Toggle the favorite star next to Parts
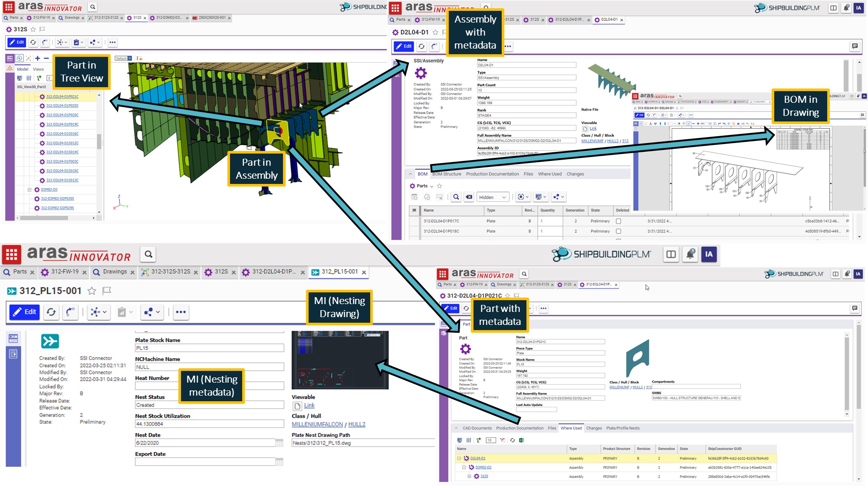Image resolution: width=868 pixels, height=488 pixels. click(x=438, y=186)
